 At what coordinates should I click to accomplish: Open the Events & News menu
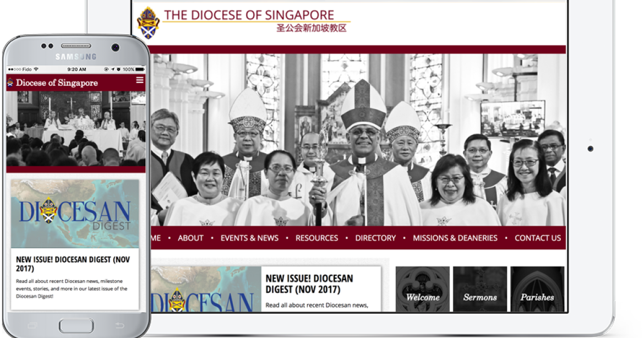[249, 238]
